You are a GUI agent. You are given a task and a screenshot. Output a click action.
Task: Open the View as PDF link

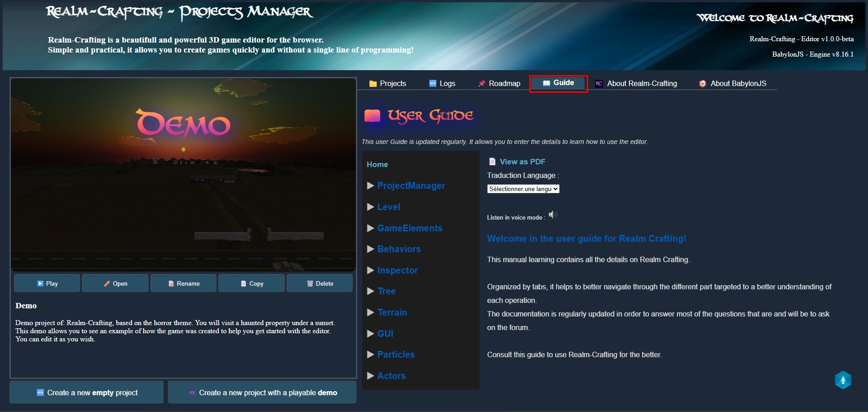tap(523, 162)
